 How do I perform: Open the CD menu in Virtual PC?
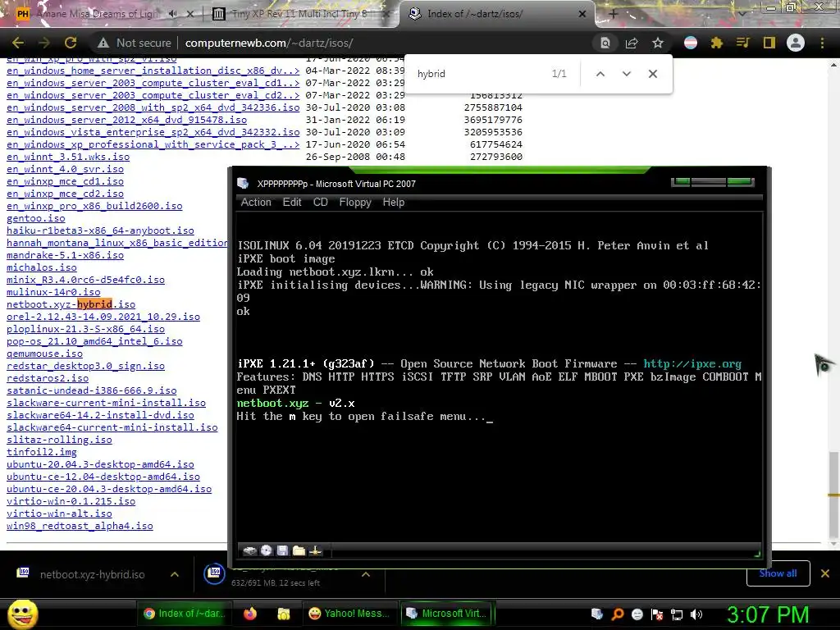(x=321, y=202)
